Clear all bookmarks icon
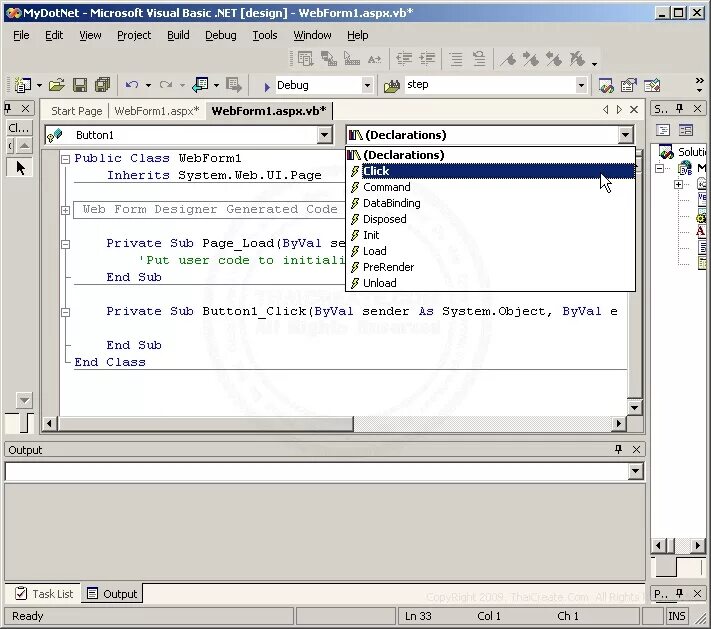The width and height of the screenshot is (711, 629). (x=577, y=59)
